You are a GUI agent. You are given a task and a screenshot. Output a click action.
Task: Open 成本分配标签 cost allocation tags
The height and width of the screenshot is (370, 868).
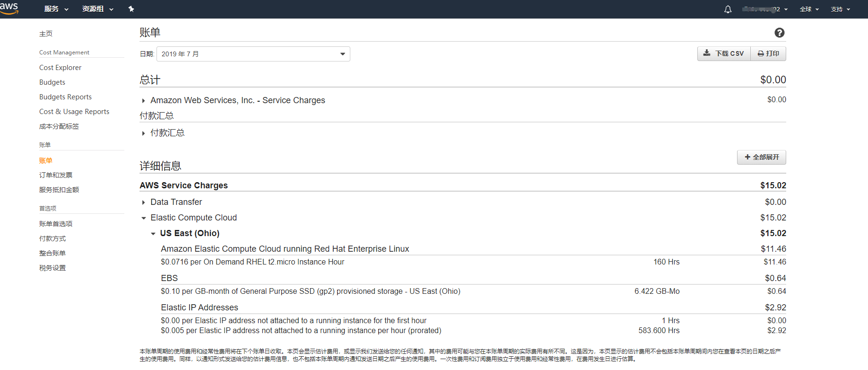59,126
